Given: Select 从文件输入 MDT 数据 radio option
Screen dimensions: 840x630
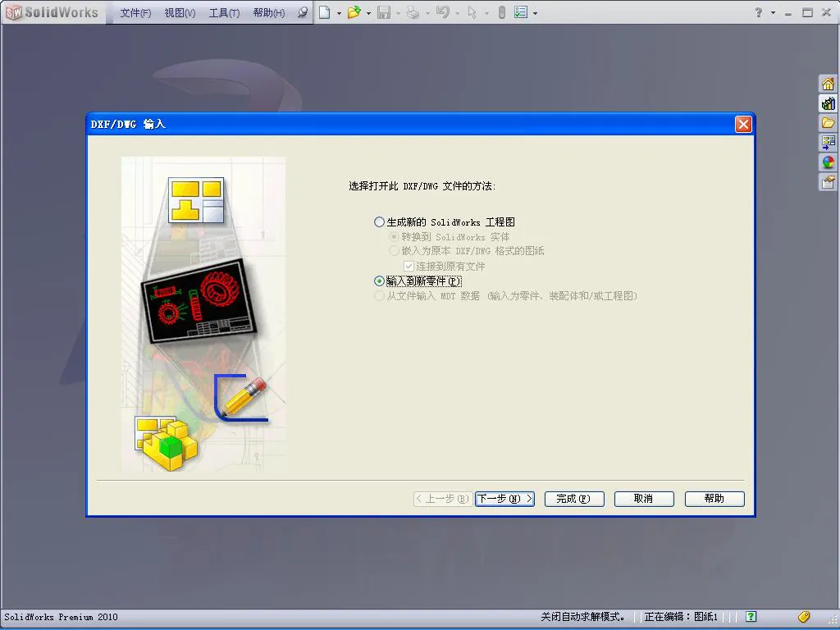Looking at the screenshot, I should pos(379,295).
